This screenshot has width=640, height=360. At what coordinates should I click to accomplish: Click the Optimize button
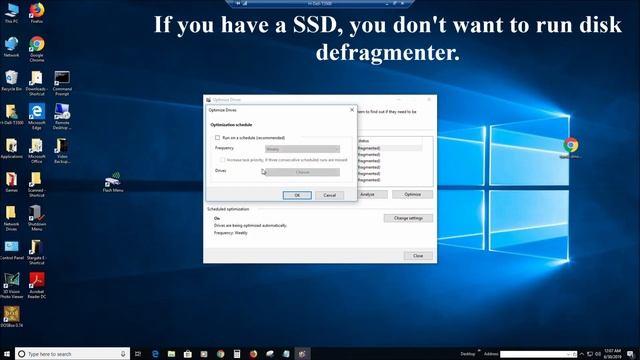pyautogui.click(x=413, y=194)
